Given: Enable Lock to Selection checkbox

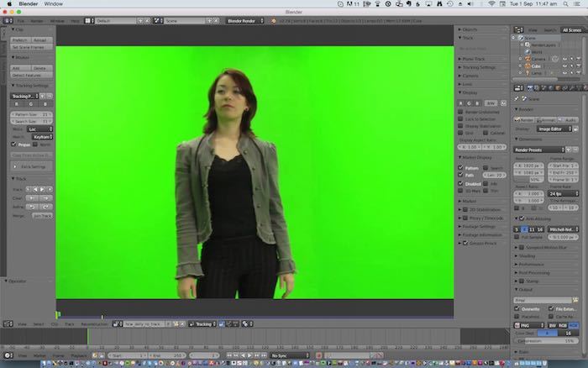Looking at the screenshot, I should [460, 119].
